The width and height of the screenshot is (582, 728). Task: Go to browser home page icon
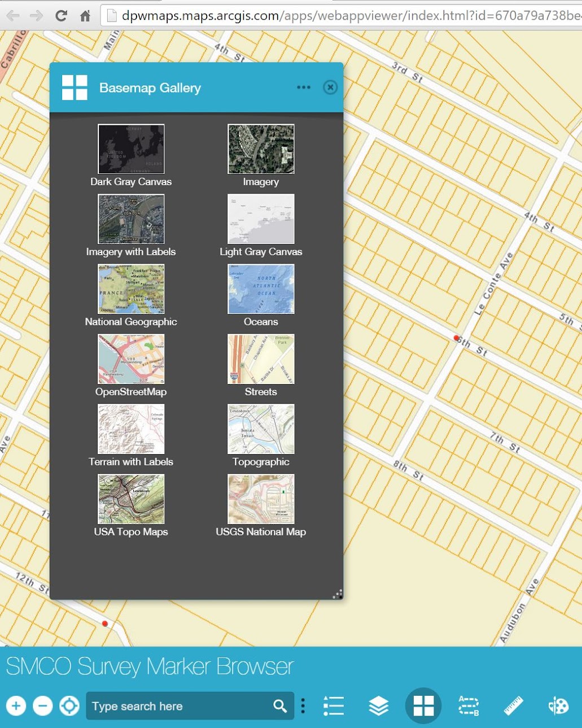coord(85,16)
